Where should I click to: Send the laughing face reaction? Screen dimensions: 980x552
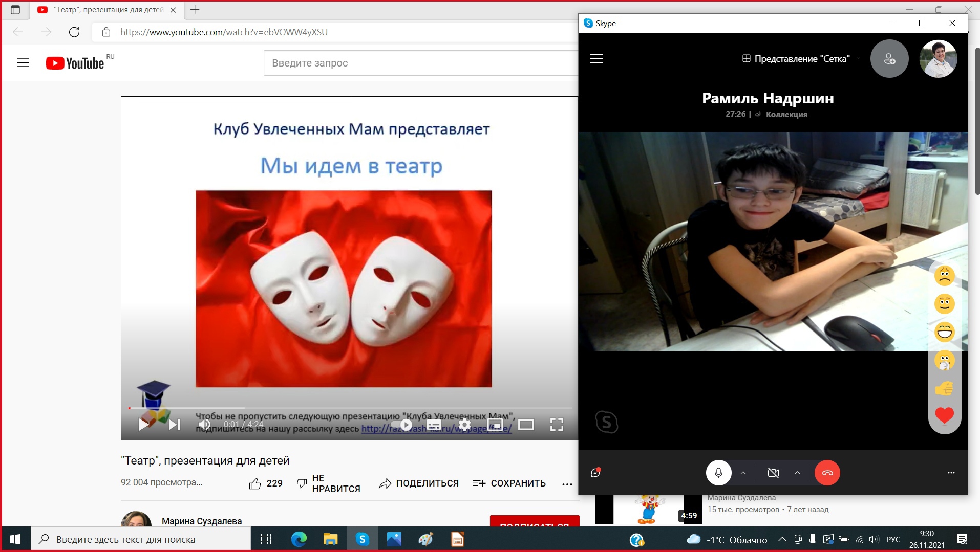944,332
